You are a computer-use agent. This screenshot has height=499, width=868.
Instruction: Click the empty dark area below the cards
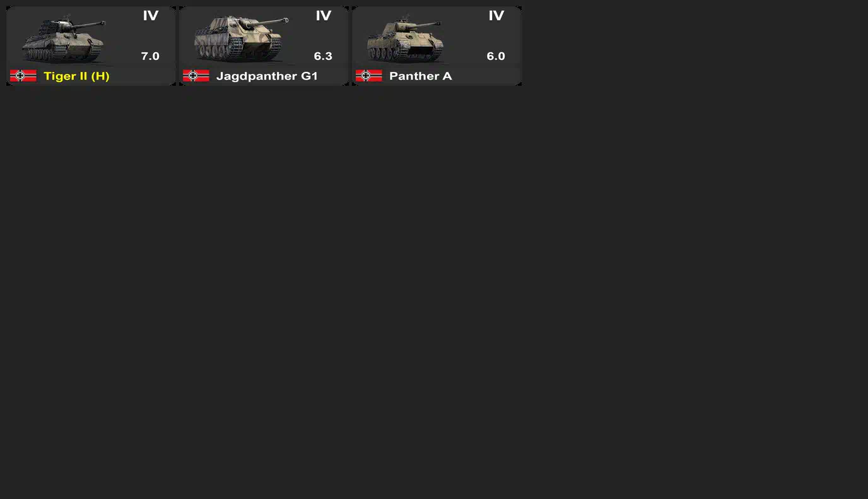pyautogui.click(x=434, y=290)
